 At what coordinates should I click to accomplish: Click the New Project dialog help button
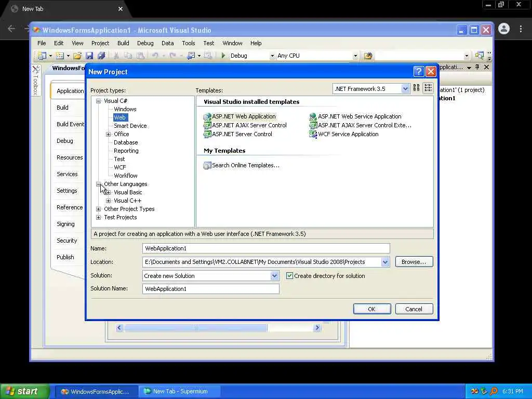[x=419, y=71]
